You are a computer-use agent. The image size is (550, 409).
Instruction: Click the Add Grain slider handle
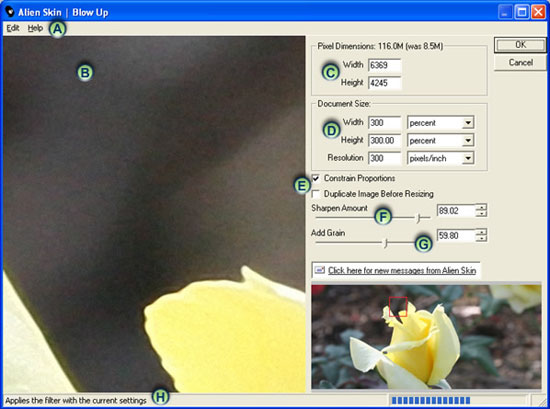pos(385,242)
